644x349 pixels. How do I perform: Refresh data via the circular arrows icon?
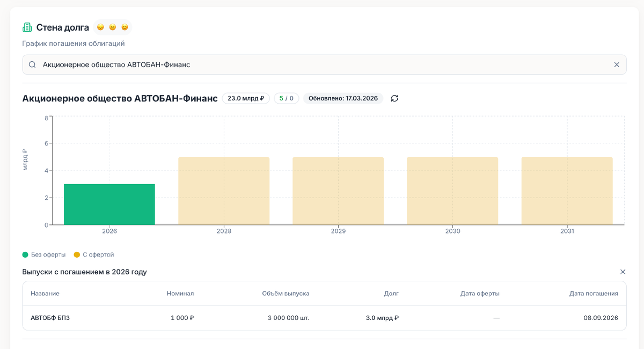coord(394,98)
